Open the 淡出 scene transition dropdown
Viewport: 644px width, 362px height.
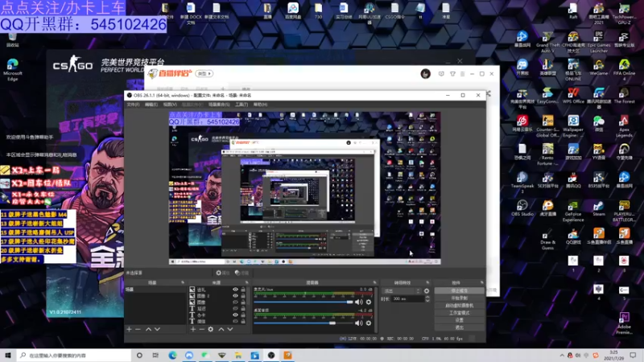coord(402,291)
